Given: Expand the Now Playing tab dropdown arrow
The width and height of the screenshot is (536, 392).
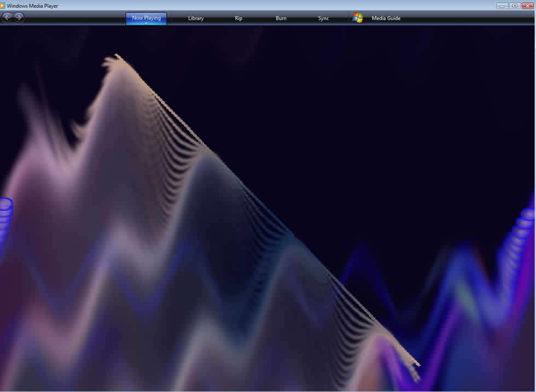Looking at the screenshot, I should 147,24.
